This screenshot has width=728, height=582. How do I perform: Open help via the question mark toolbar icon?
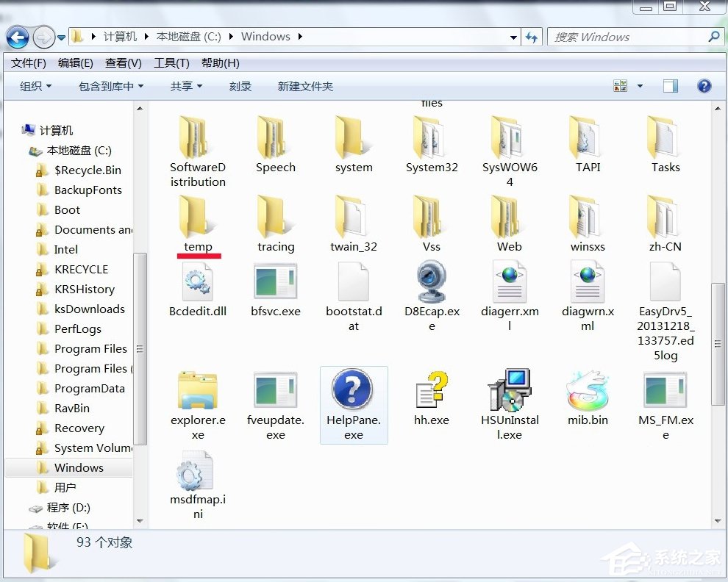click(704, 86)
